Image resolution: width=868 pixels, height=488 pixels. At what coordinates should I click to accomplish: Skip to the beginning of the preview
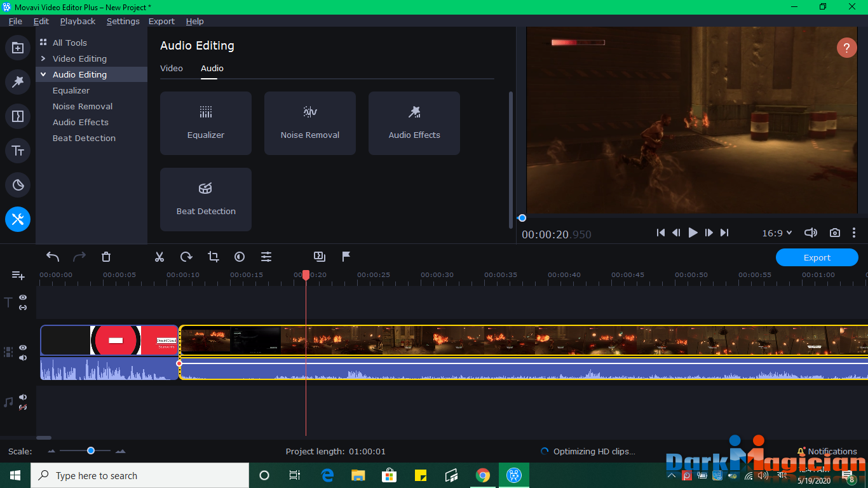[x=661, y=233]
